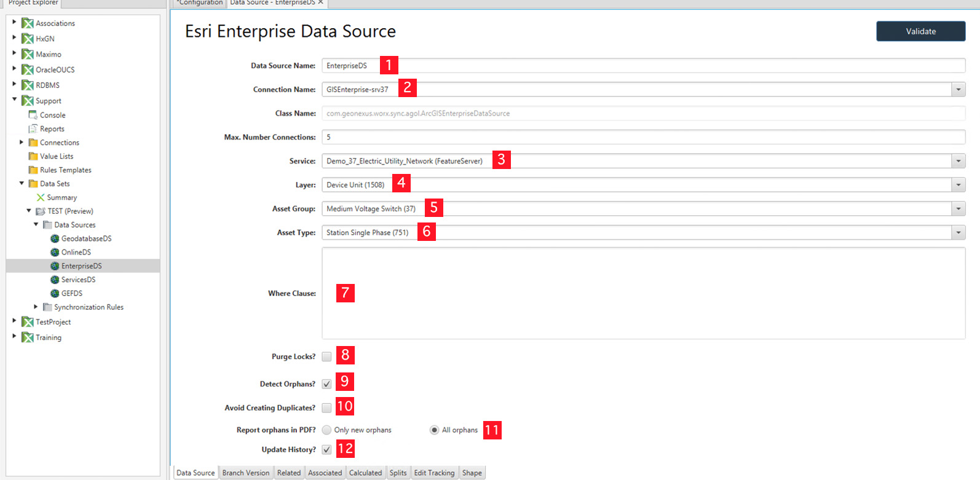Click the OnlineDS globe icon

(55, 252)
